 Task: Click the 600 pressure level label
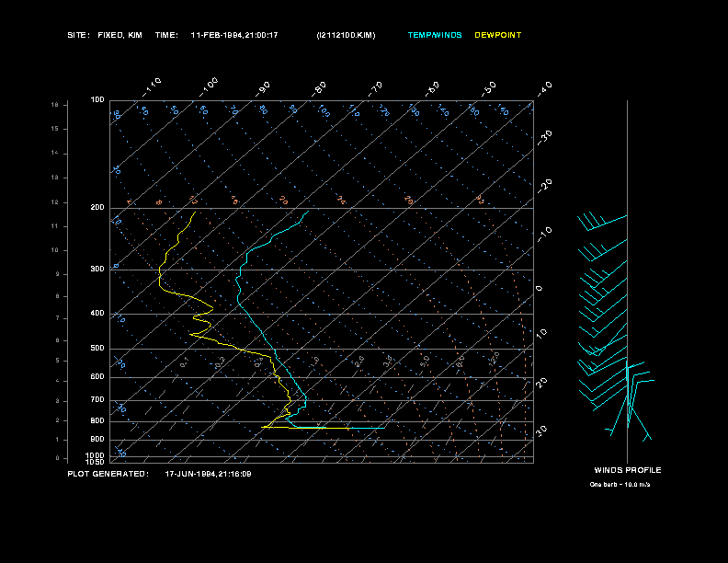(97, 377)
